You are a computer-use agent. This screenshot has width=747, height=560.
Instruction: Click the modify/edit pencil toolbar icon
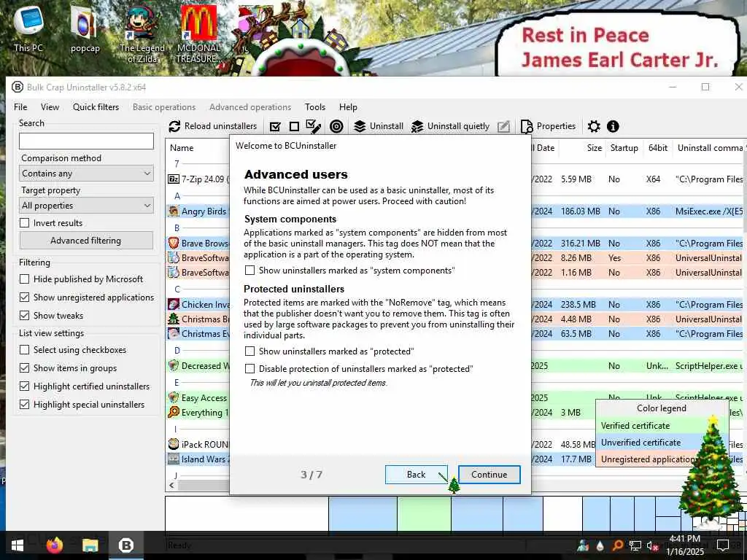click(503, 126)
